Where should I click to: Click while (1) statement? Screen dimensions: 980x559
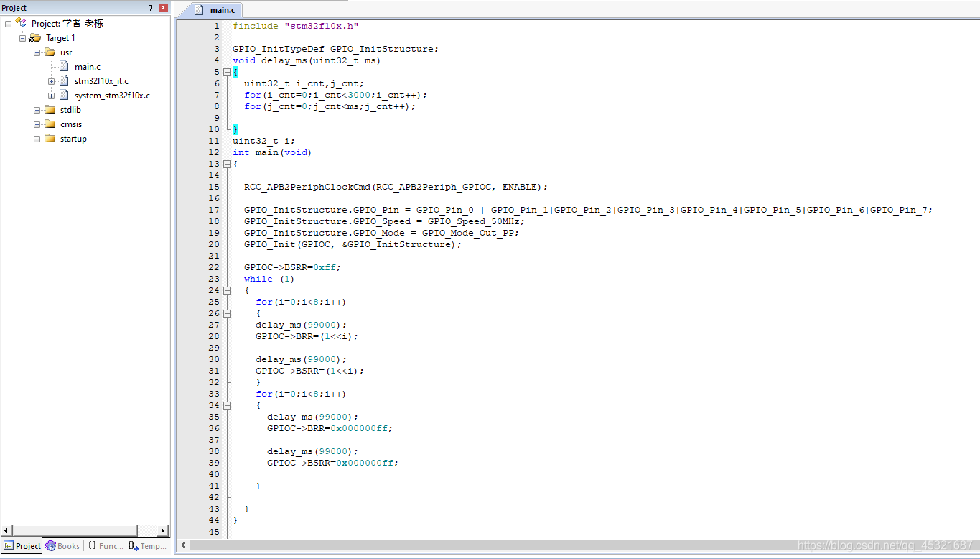[269, 279]
